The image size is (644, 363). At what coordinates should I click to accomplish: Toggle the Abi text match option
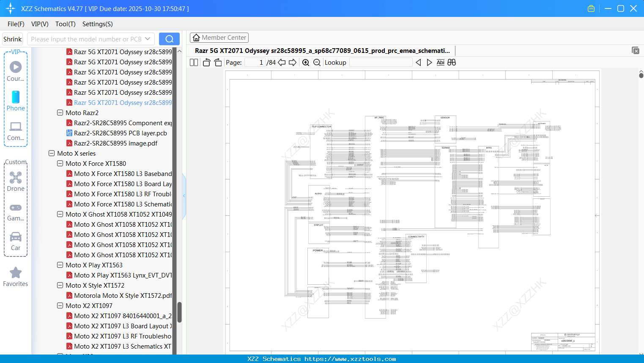[x=440, y=63]
